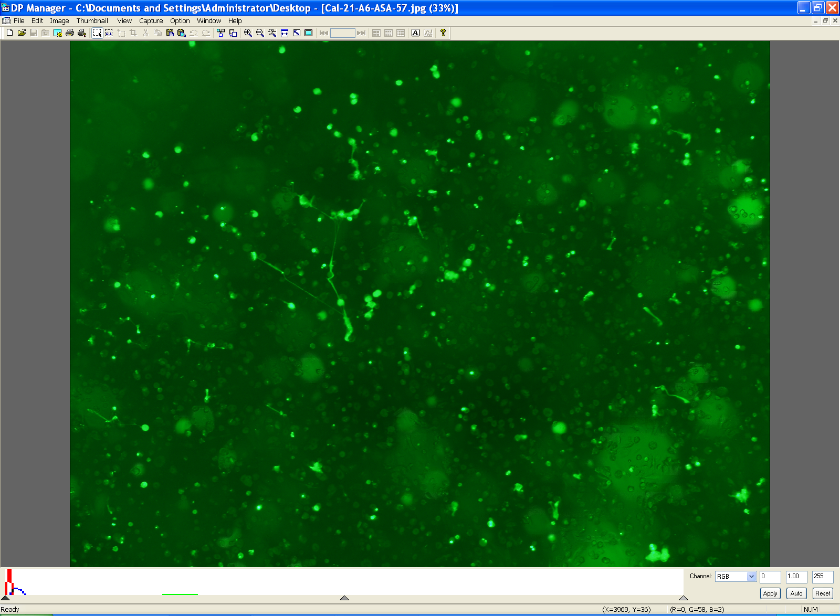The height and width of the screenshot is (616, 840).
Task: Open the Window menu
Action: tap(209, 21)
